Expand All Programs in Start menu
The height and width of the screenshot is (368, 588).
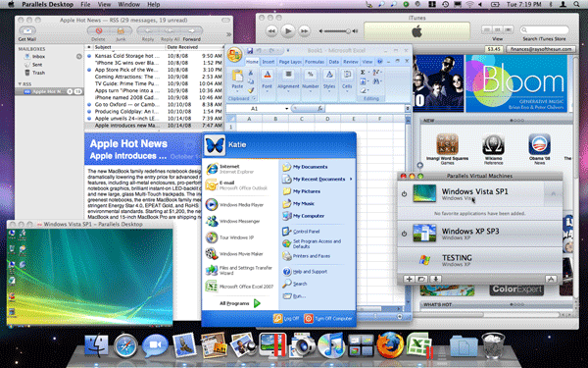tap(240, 303)
